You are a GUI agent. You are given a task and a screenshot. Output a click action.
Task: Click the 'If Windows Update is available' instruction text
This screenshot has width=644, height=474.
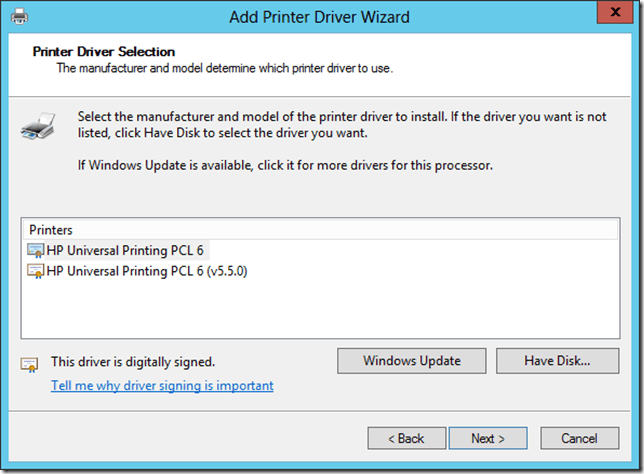pos(285,163)
